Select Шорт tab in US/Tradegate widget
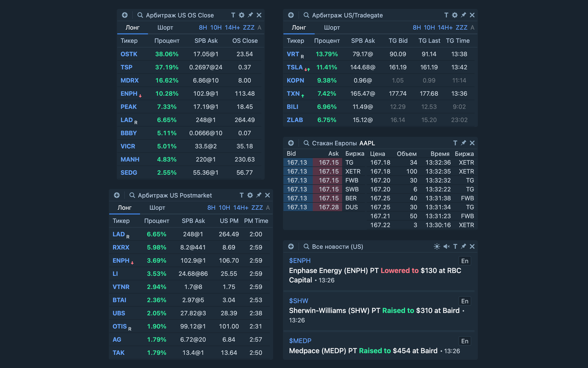 coord(332,28)
